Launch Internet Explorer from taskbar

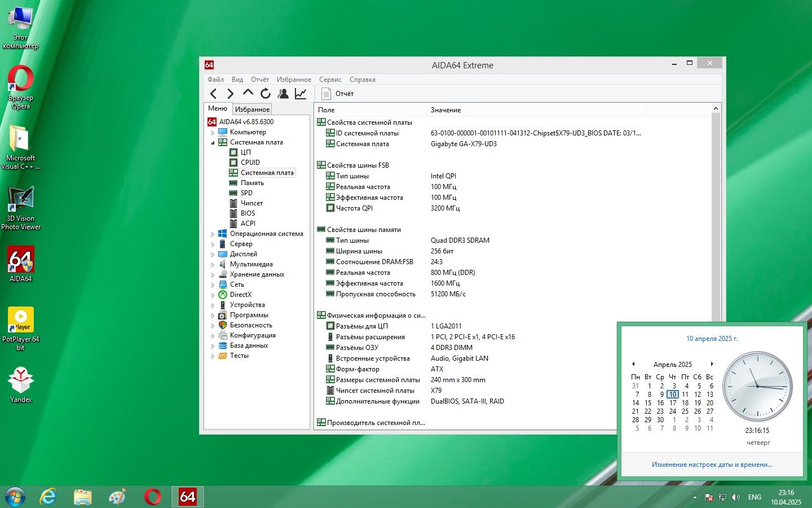[x=48, y=497]
